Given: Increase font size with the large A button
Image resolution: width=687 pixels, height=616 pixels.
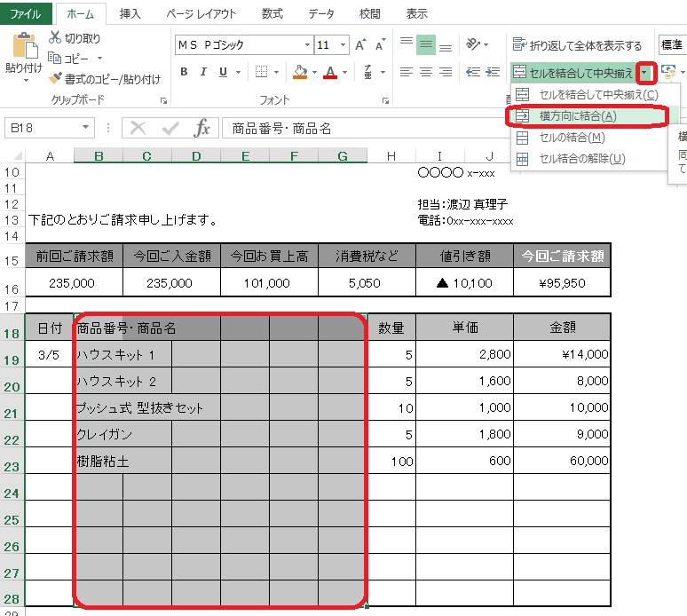Looking at the screenshot, I should click(x=360, y=45).
